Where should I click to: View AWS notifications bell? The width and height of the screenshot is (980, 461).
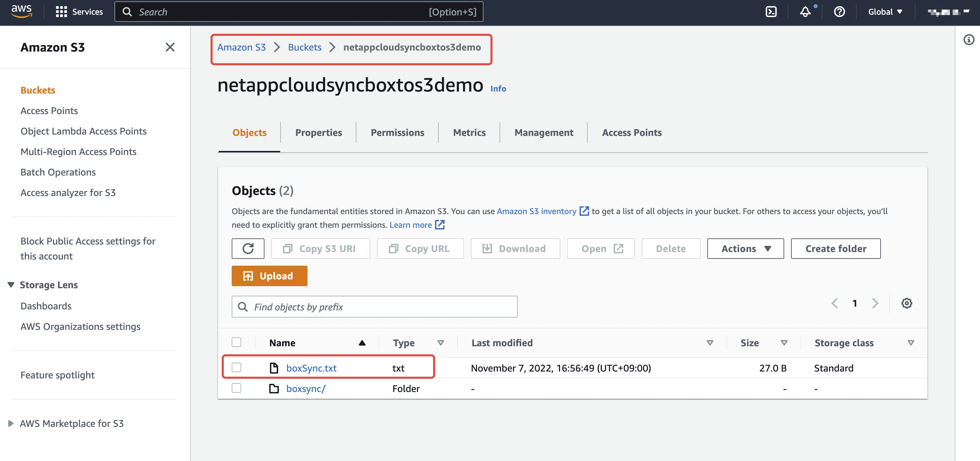[x=805, y=12]
